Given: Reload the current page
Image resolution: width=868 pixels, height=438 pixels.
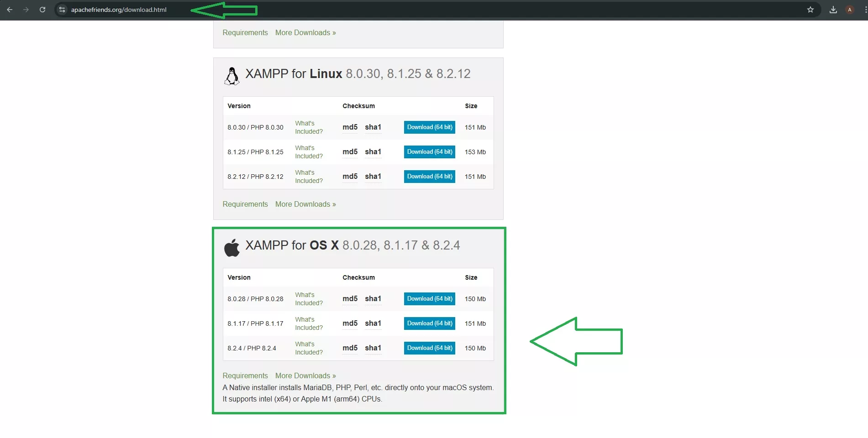Looking at the screenshot, I should [42, 10].
